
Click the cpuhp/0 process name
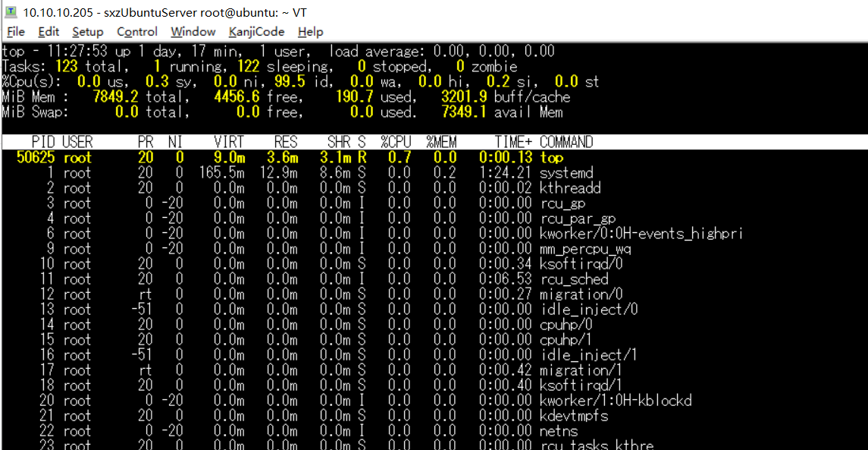566,325
